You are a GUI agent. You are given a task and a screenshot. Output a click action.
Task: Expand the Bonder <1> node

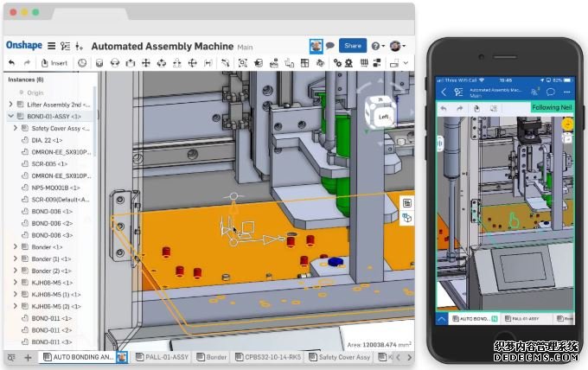pyautogui.click(x=16, y=246)
